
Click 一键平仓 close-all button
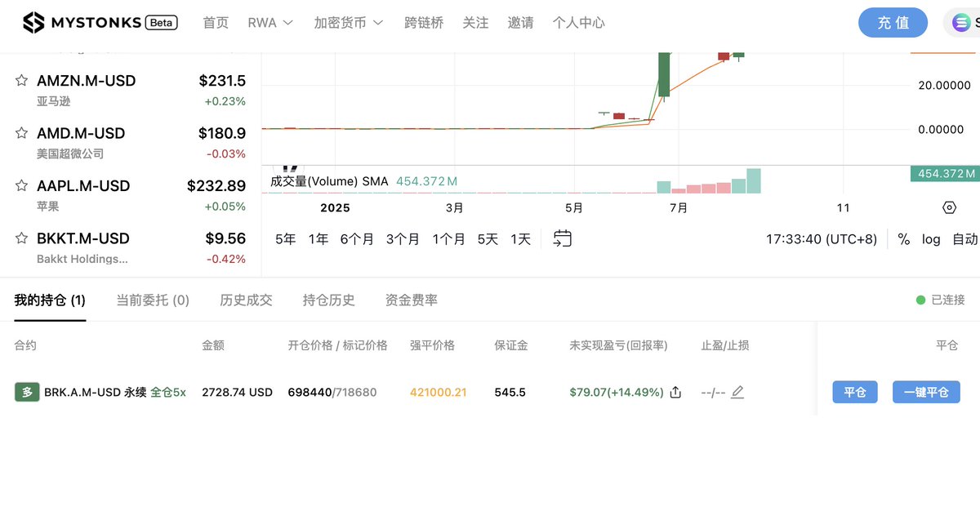(x=926, y=392)
